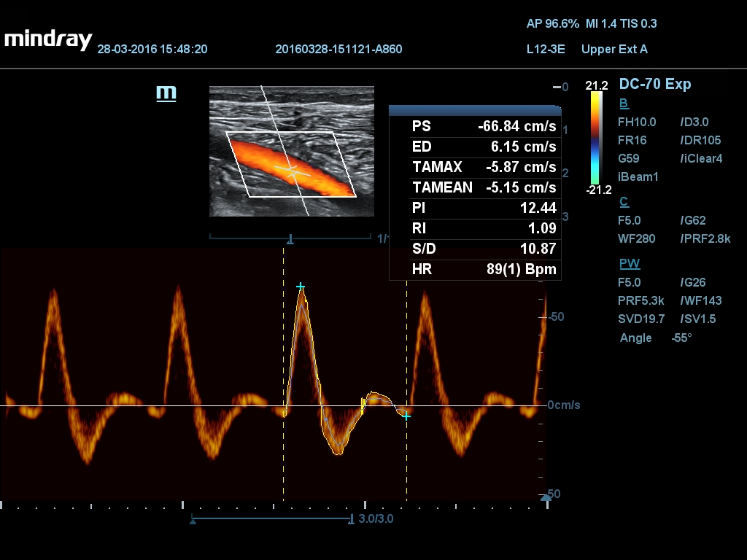Switch to the Upper Ext A exam preset
747x560 pixels.
(x=615, y=50)
